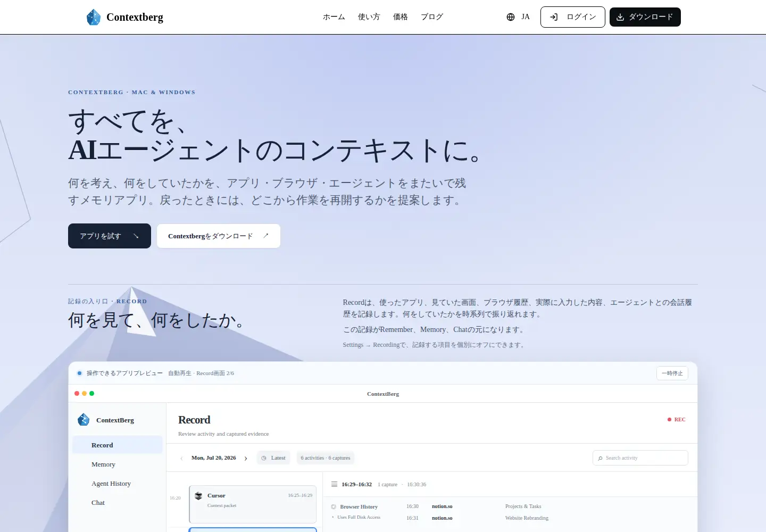Click the Contextberg brand name in header

[135, 17]
